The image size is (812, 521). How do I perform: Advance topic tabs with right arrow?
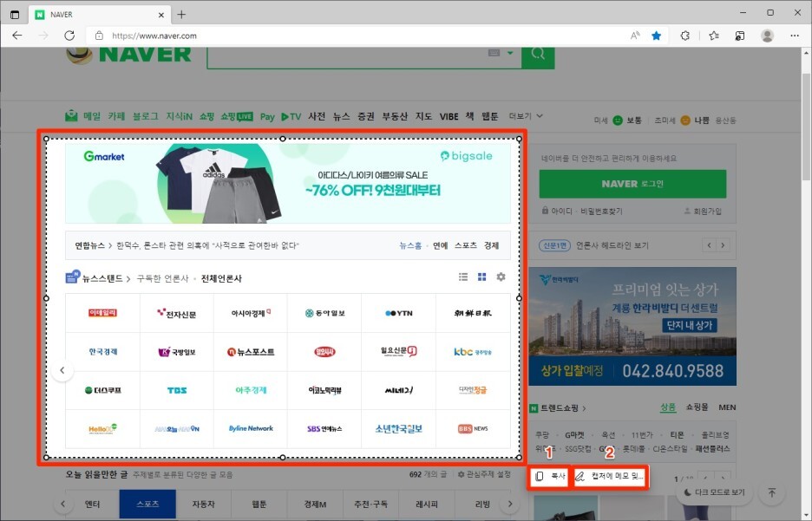tap(510, 504)
